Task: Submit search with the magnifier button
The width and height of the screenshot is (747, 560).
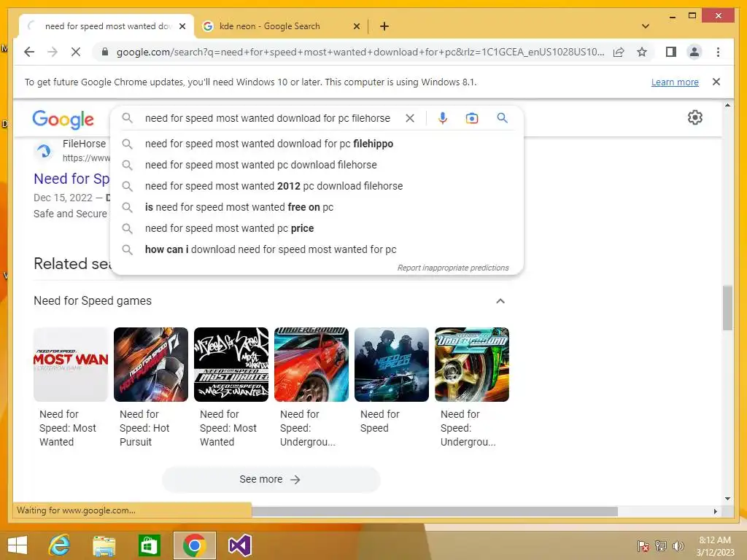Action: click(502, 117)
